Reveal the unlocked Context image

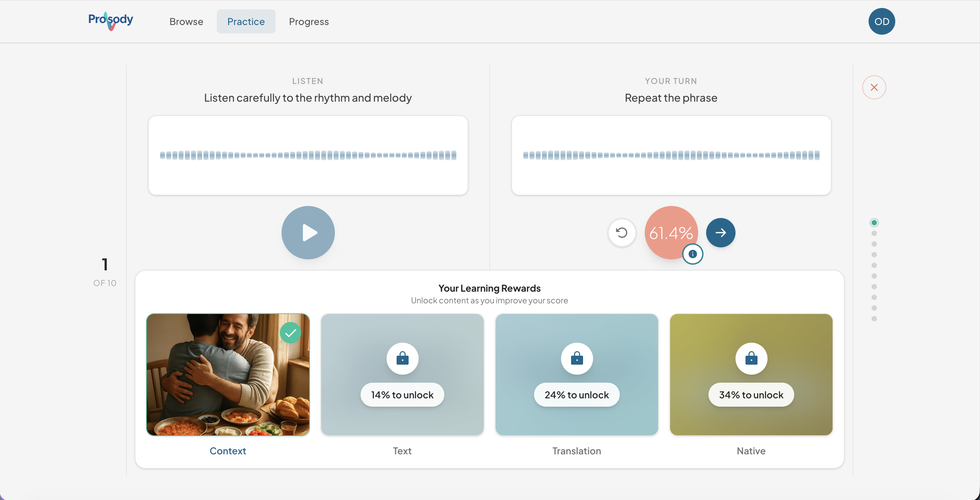pyautogui.click(x=228, y=375)
